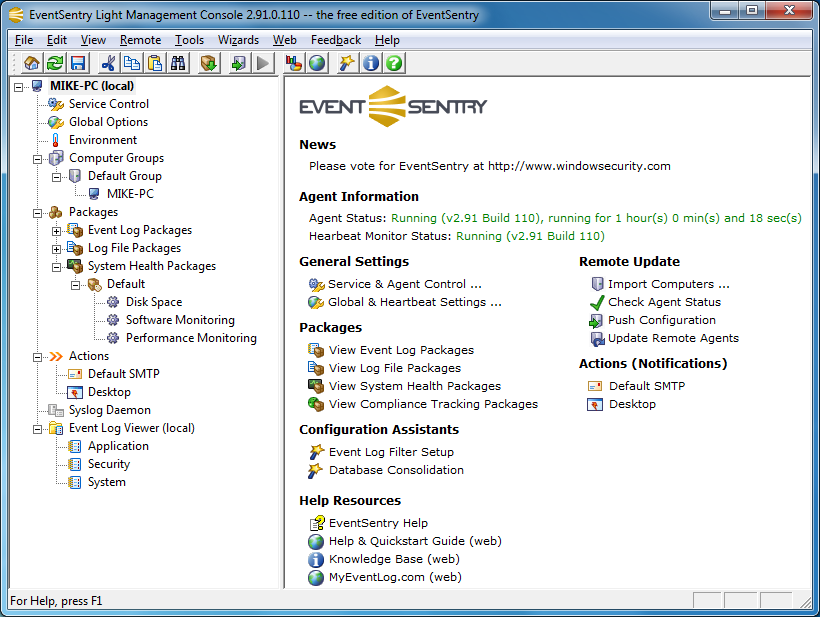
Task: Click Help & Quickstart Guide (web) link
Action: 415,541
